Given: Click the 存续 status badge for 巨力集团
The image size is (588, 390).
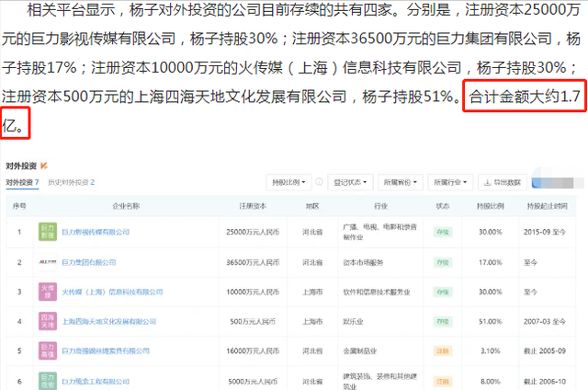Looking at the screenshot, I should pos(443,262).
